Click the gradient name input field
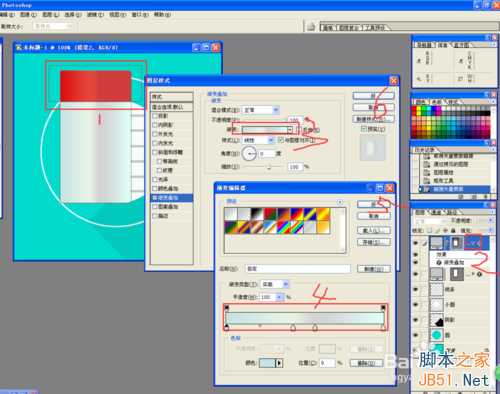500x394 pixels. pyautogui.click(x=298, y=268)
